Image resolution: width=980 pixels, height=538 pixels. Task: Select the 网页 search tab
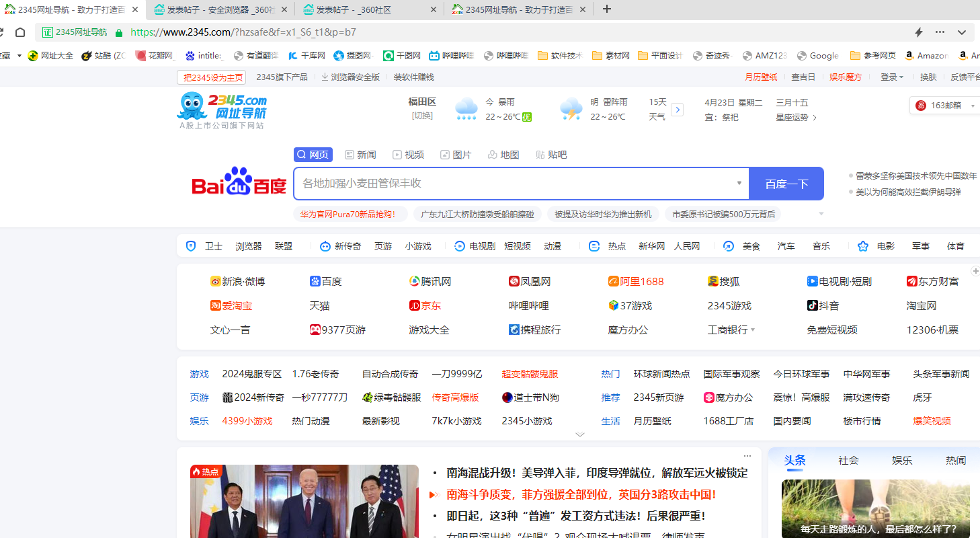coord(313,155)
